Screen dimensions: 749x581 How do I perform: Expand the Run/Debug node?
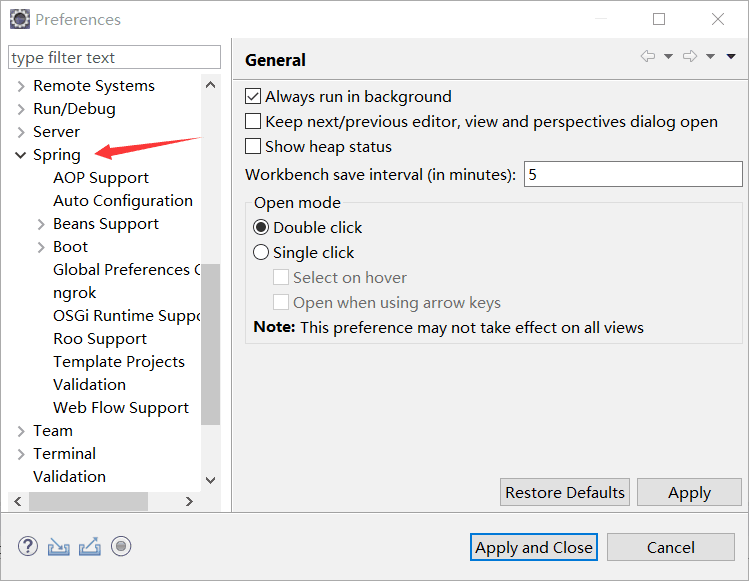click(21, 109)
